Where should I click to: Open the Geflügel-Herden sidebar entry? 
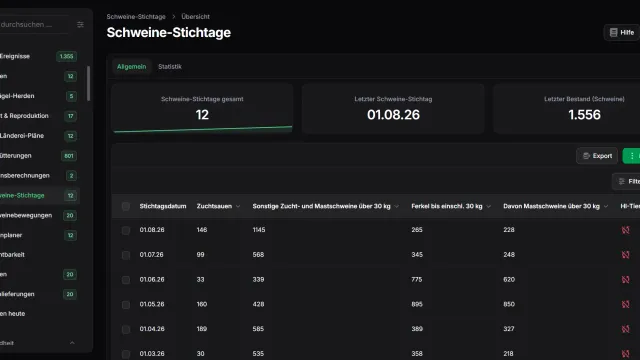(x=39, y=96)
